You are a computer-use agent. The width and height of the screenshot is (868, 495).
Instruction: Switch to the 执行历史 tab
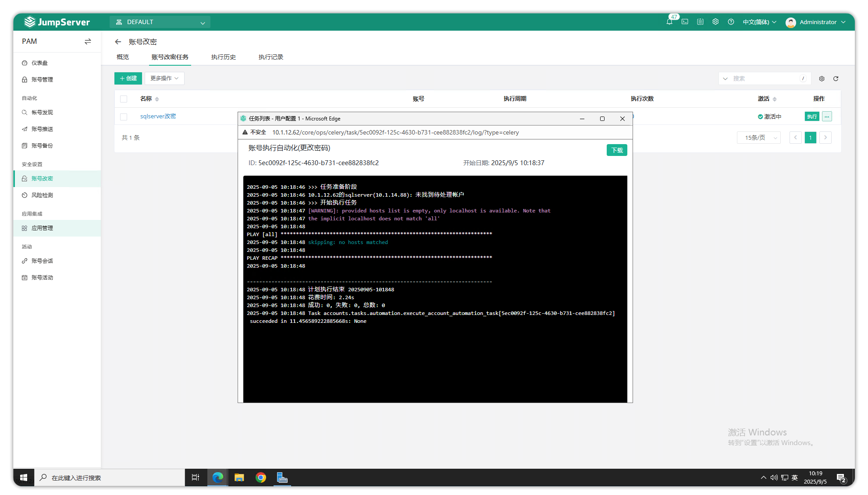point(224,57)
